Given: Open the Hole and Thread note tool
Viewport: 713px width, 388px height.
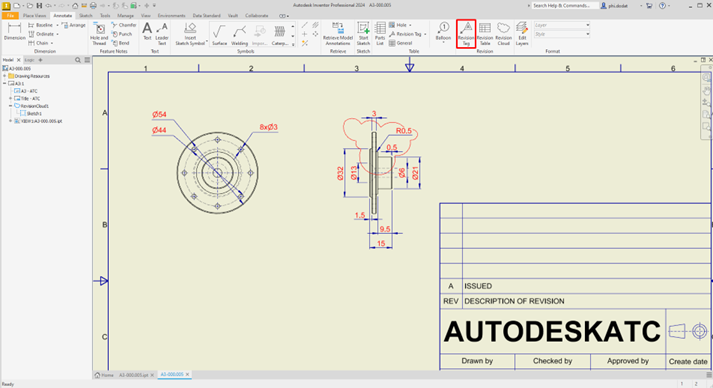Looking at the screenshot, I should [99, 34].
